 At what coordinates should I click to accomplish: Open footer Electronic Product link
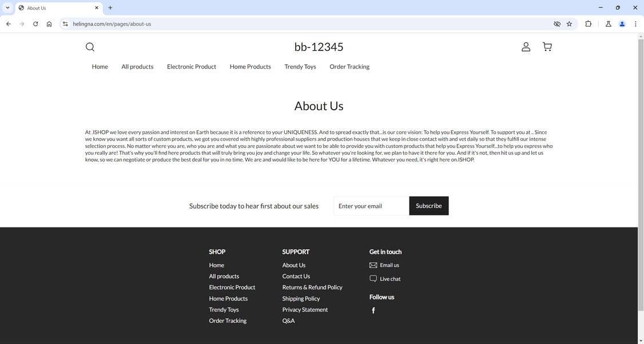coord(232,287)
